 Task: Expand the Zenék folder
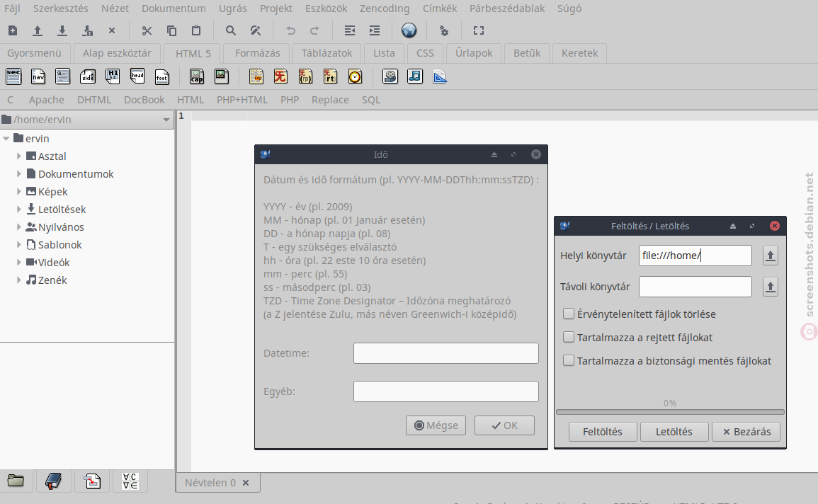tap(19, 280)
